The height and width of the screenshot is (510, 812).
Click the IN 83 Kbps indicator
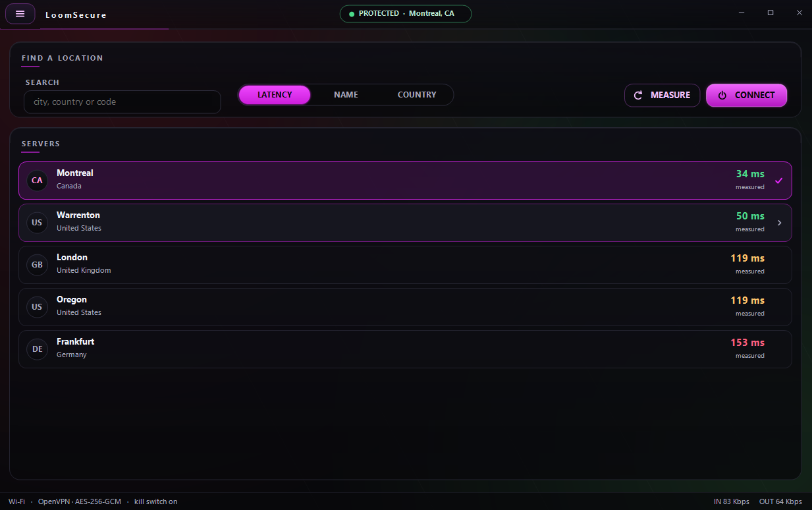[732, 502]
